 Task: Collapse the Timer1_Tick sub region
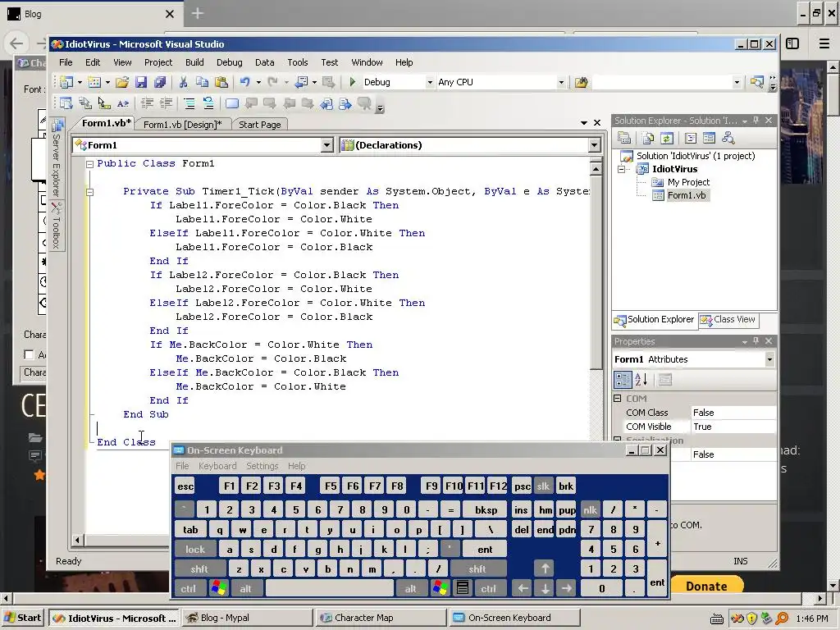90,192
